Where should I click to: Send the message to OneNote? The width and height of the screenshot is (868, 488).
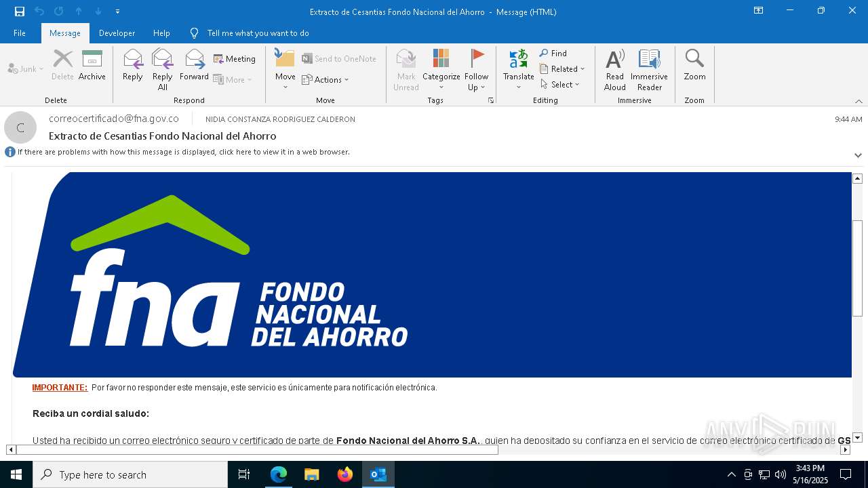tap(339, 59)
